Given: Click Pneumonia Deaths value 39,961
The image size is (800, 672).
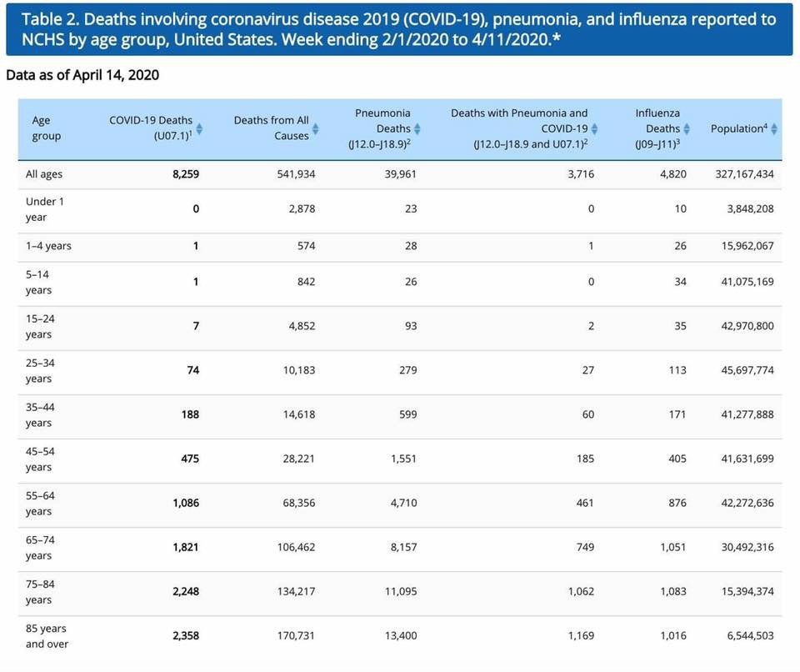Looking at the screenshot, I should pos(397,174).
